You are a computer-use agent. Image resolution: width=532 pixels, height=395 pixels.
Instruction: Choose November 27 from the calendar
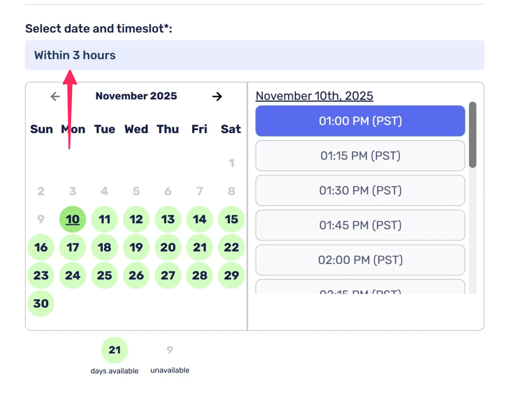click(168, 275)
